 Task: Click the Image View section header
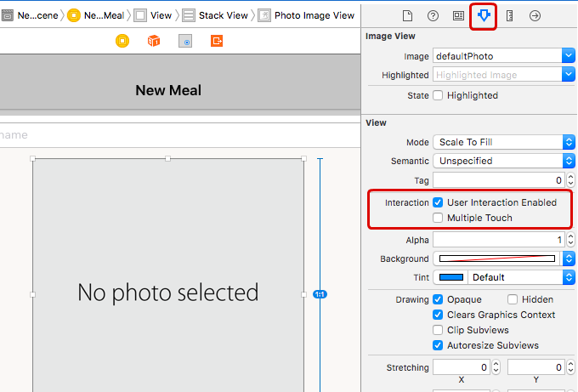point(390,37)
